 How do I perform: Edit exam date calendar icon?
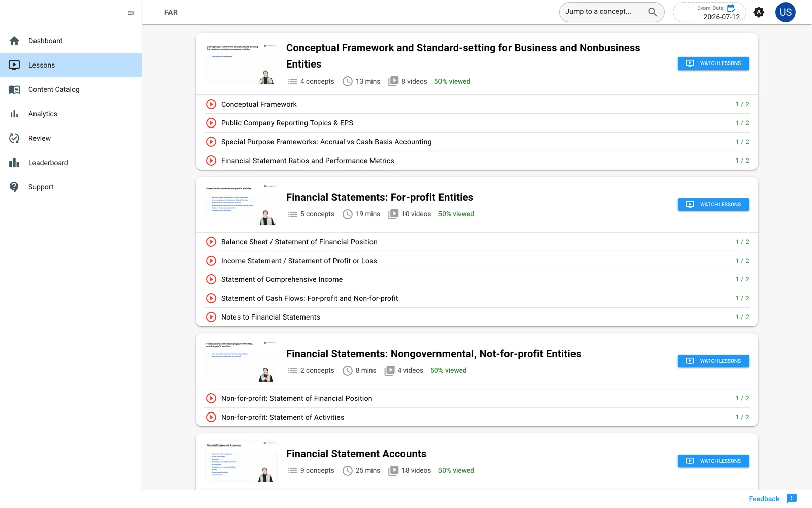[731, 8]
